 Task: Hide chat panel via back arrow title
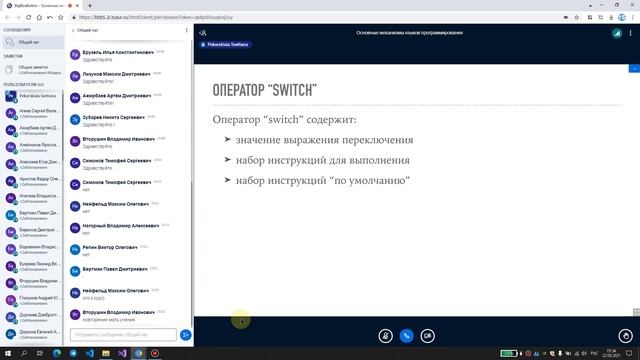pyautogui.click(x=85, y=30)
